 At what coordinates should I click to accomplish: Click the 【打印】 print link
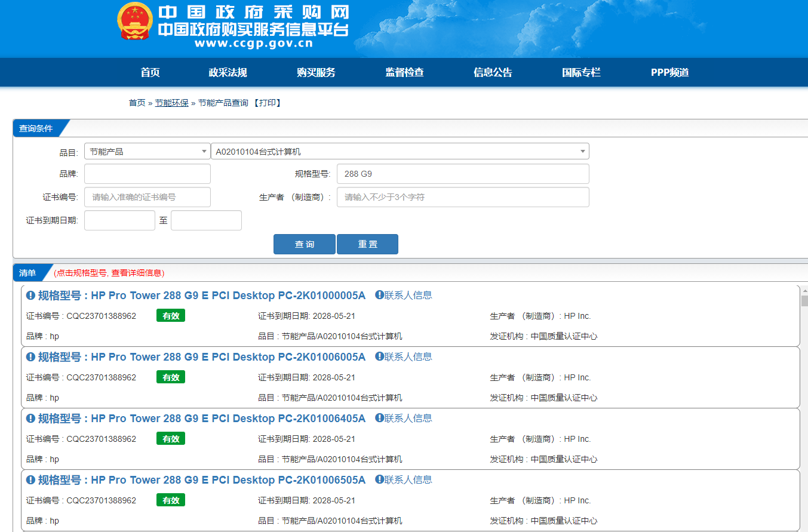click(266, 103)
